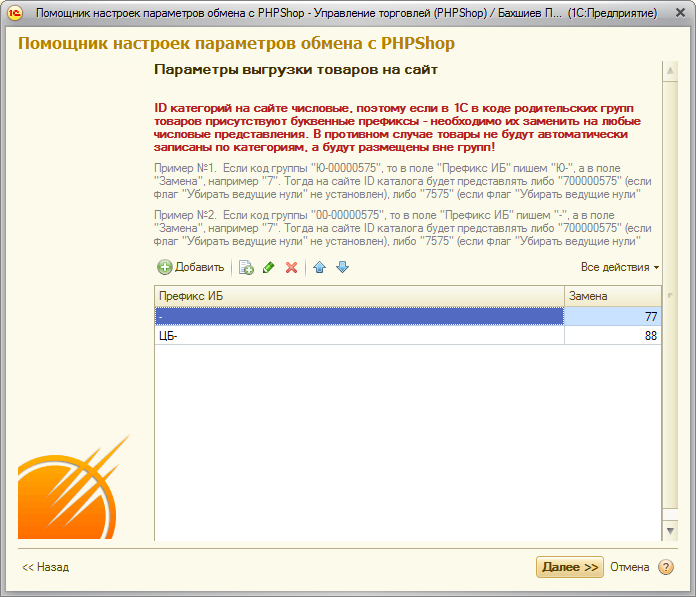Edit the row using the green pencil icon
The height and width of the screenshot is (597, 696).
[x=269, y=267]
